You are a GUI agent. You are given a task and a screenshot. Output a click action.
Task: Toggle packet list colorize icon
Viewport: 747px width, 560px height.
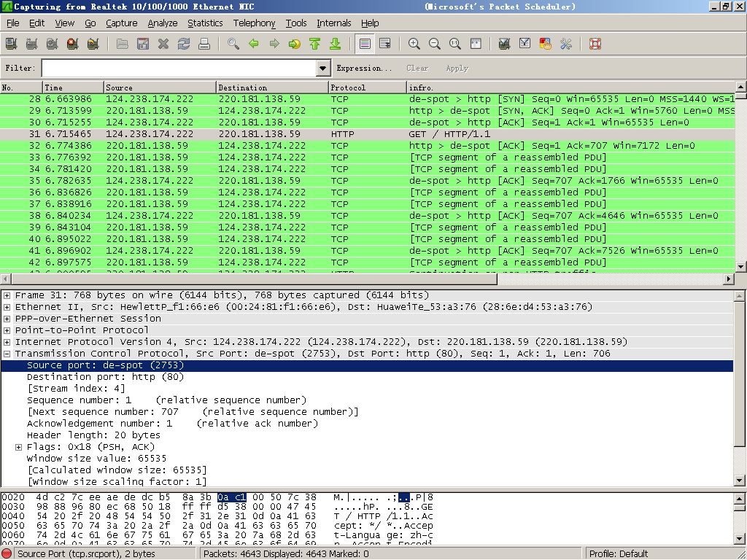click(365, 44)
